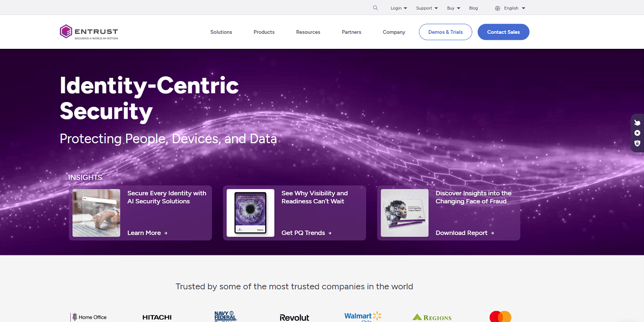Open the Solutions menu
Image resolution: width=644 pixels, height=322 pixels.
[221, 32]
